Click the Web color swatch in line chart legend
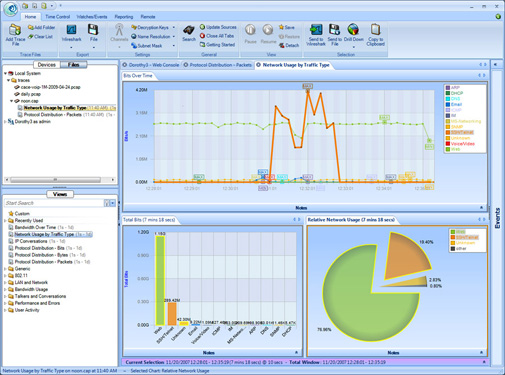This screenshot has height=375, width=505. point(448,149)
